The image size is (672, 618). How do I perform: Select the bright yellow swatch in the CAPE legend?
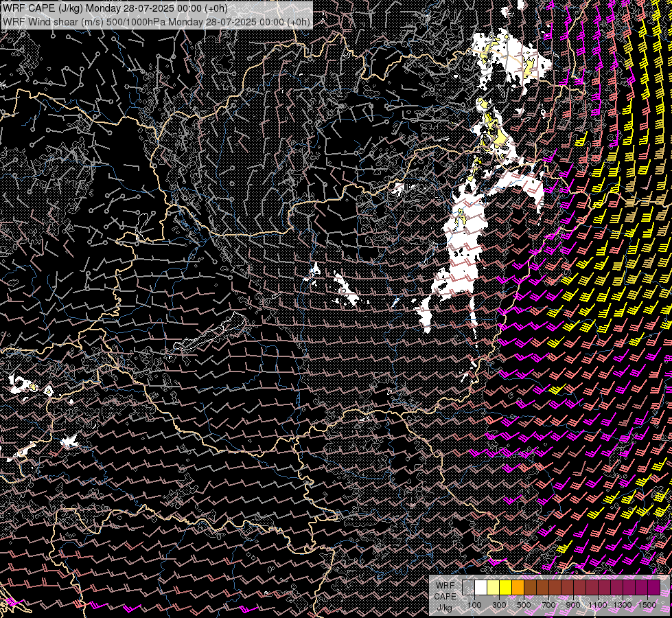[506, 587]
